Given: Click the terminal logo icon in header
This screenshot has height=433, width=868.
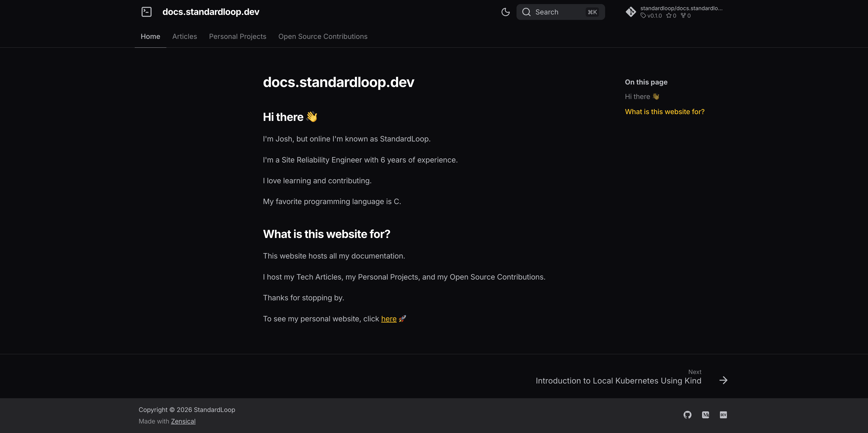Looking at the screenshot, I should (146, 12).
